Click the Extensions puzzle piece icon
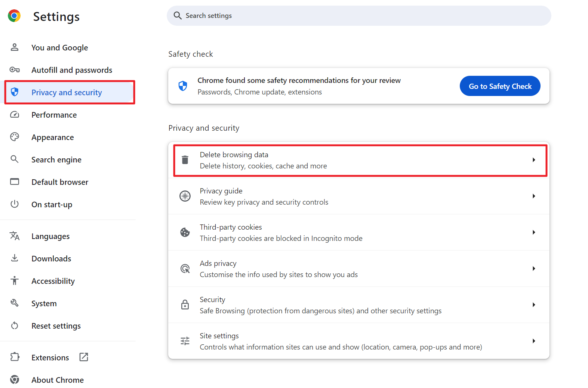The width and height of the screenshot is (588, 388). (x=15, y=357)
